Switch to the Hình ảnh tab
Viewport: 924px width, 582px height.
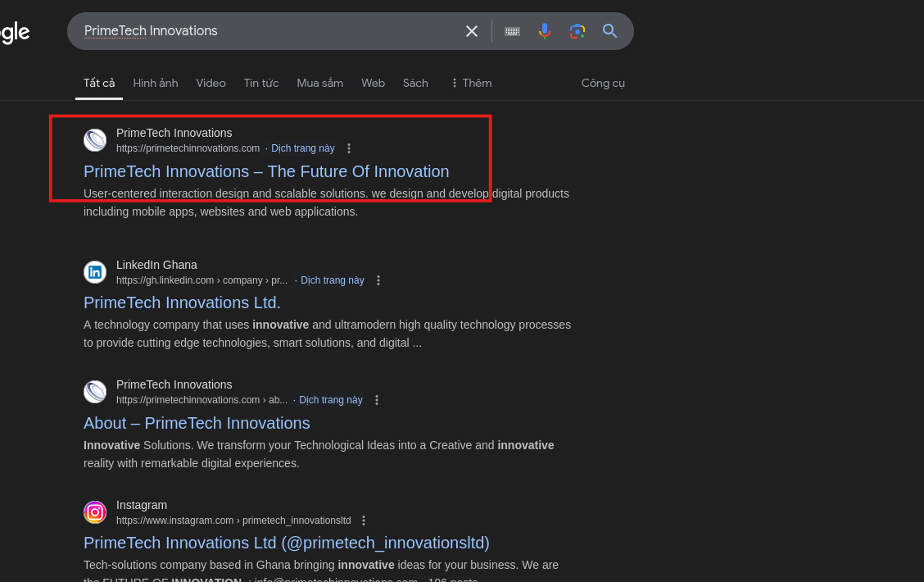(x=156, y=83)
